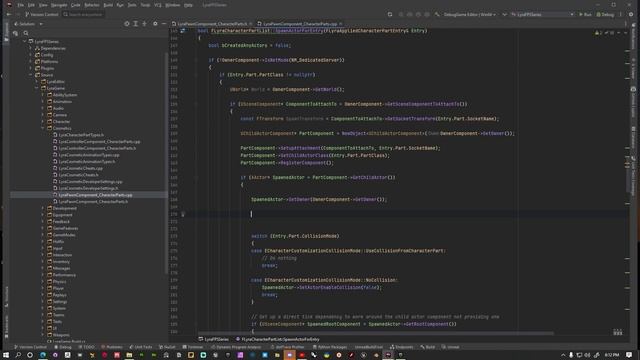Click the SpawnActorForEntry breadcrumb
Viewport: 640px width, 360px height.
pos(278,339)
